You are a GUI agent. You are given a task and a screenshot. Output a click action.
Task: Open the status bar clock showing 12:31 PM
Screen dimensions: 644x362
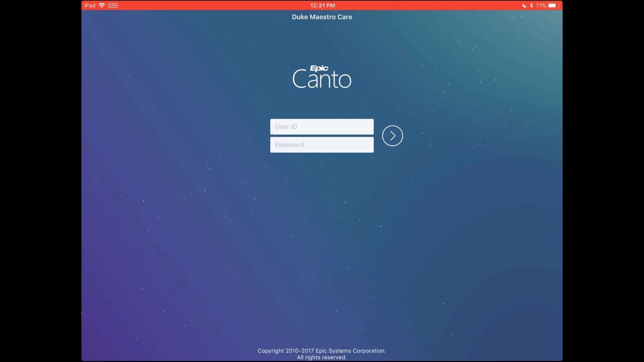coord(322,5)
